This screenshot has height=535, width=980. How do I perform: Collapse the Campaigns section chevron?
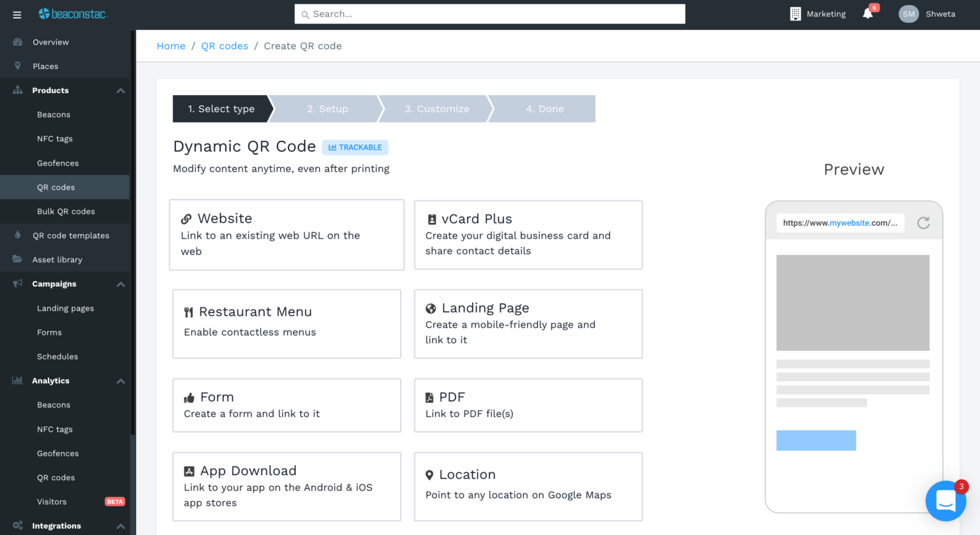[121, 284]
